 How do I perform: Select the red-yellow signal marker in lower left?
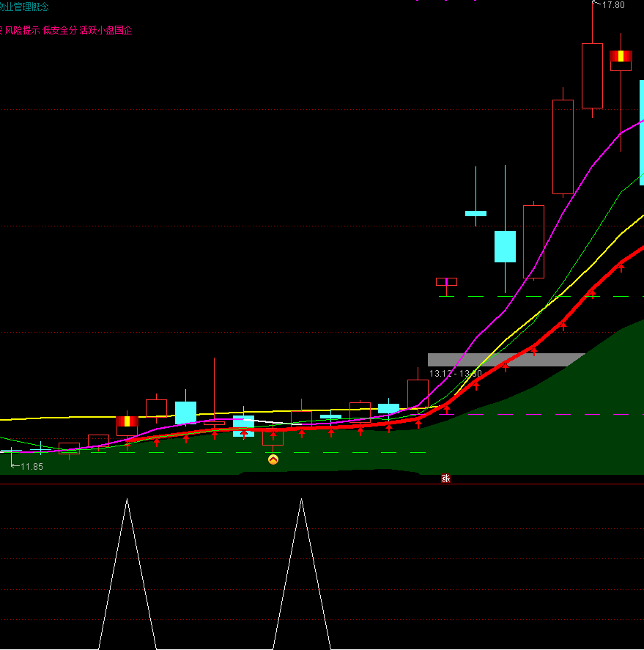click(x=127, y=421)
